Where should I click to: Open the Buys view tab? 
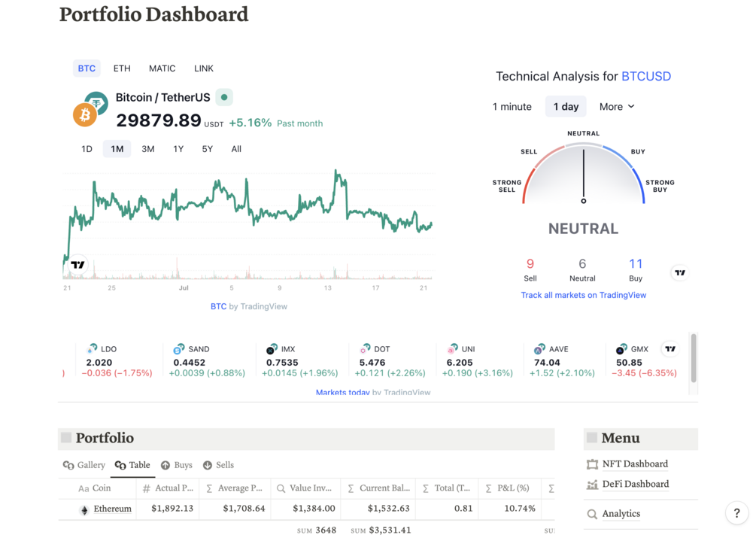tap(177, 465)
